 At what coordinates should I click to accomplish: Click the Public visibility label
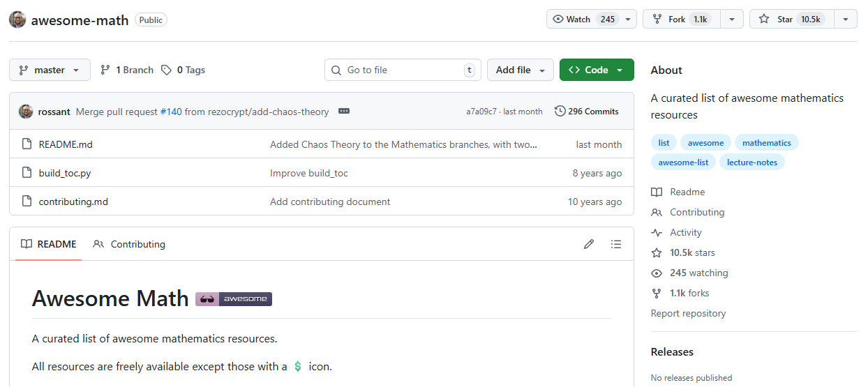pos(151,20)
